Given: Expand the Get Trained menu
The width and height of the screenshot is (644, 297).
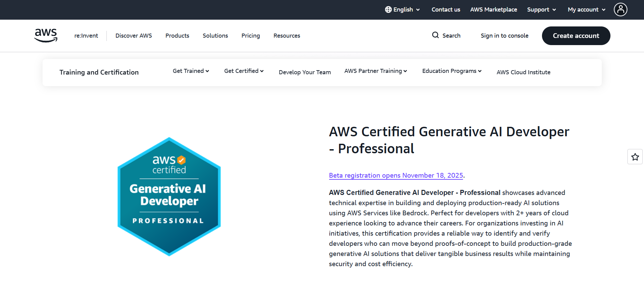Looking at the screenshot, I should 191,71.
